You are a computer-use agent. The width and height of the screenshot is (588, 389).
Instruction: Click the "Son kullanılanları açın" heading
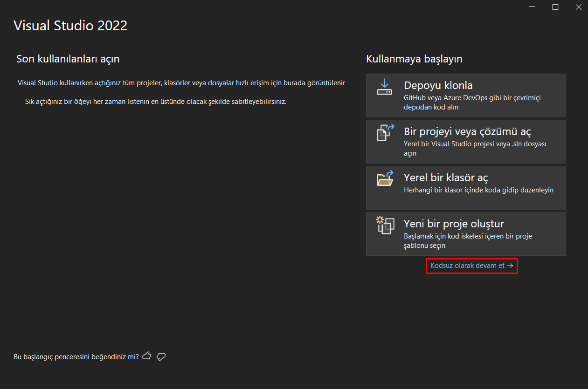pyautogui.click(x=68, y=59)
